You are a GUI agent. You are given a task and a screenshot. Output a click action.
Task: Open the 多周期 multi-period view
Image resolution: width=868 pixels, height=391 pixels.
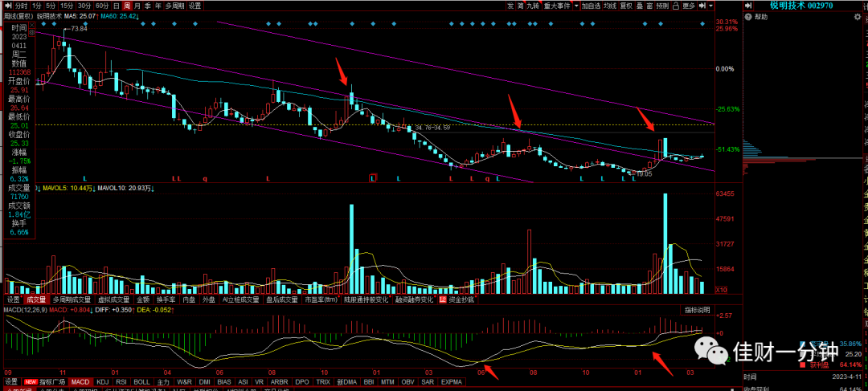[175, 6]
